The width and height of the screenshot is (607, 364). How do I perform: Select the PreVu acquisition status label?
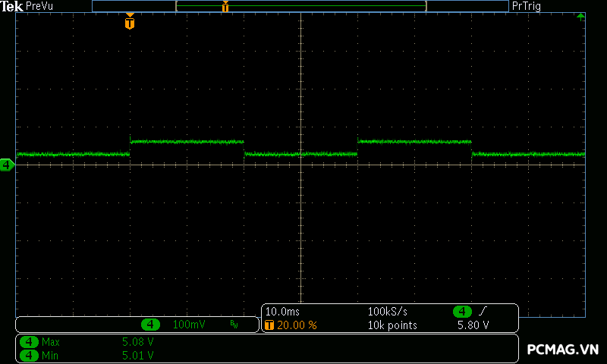pos(41,6)
